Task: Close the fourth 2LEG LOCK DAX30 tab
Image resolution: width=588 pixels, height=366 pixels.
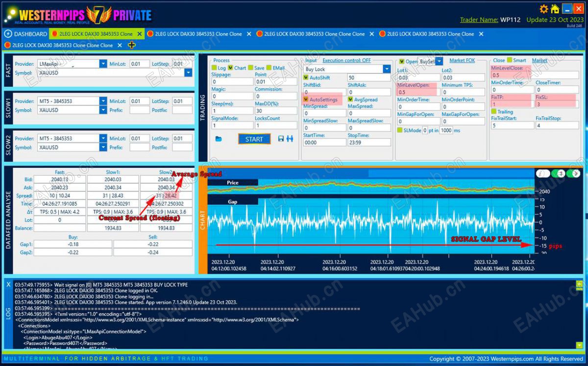Action: [x=481, y=34]
